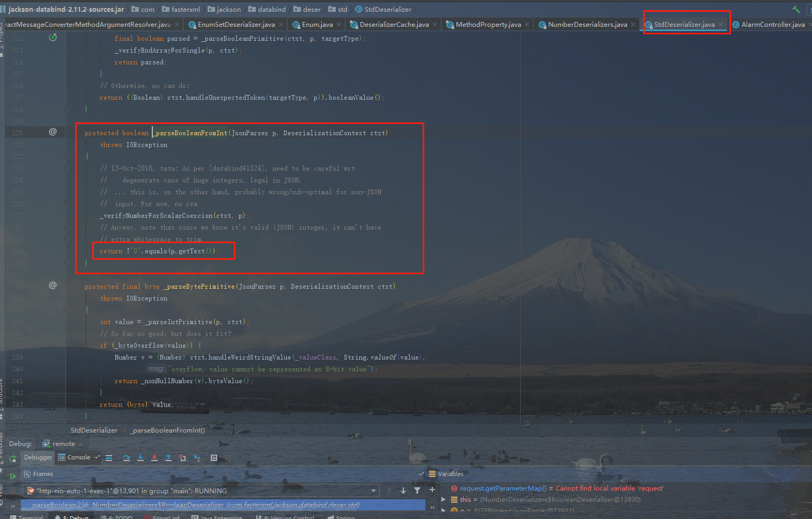Click the threads layout icon next to Console
Image resolution: width=812 pixels, height=519 pixels.
[97, 457]
